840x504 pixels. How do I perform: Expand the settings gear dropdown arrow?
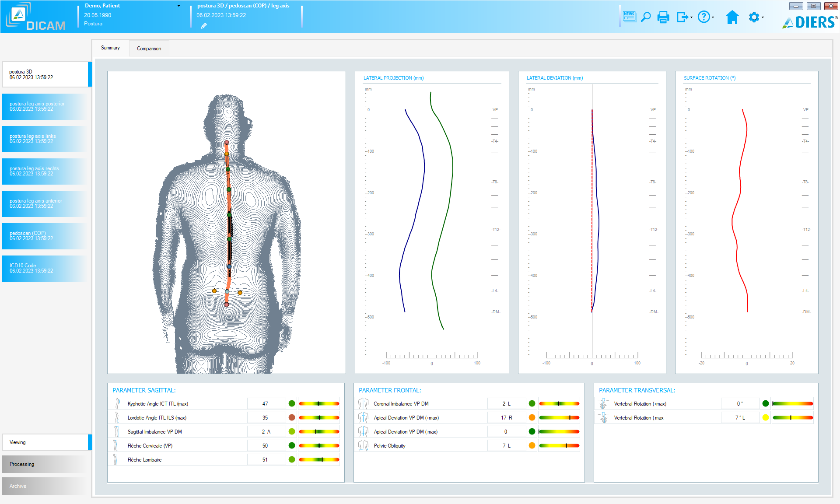point(763,17)
